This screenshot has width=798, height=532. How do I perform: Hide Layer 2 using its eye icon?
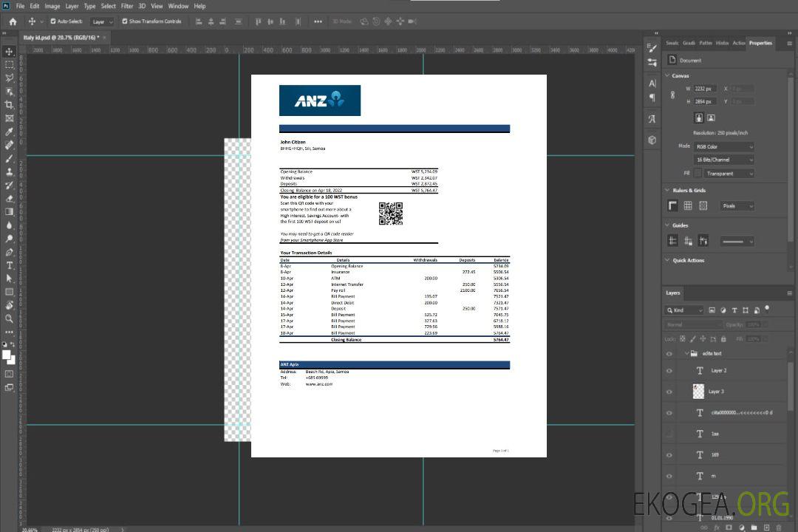coord(669,371)
